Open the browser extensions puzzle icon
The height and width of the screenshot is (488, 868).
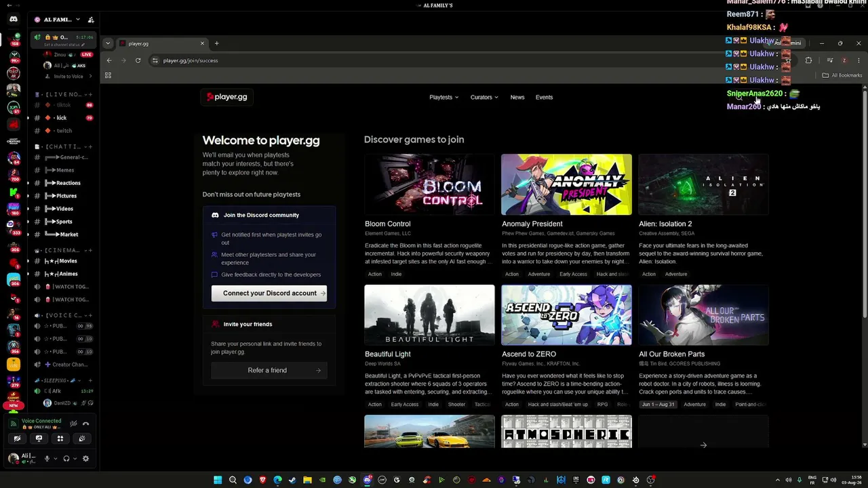tap(808, 60)
